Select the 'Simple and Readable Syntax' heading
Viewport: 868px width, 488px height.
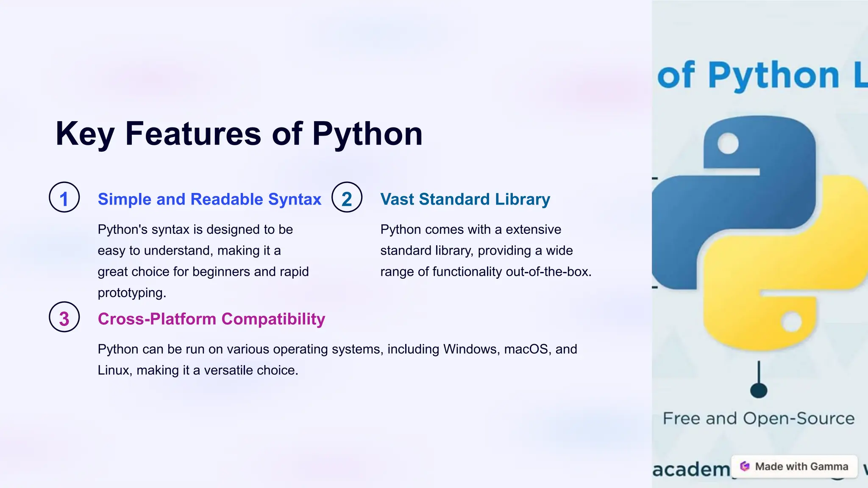click(x=209, y=199)
